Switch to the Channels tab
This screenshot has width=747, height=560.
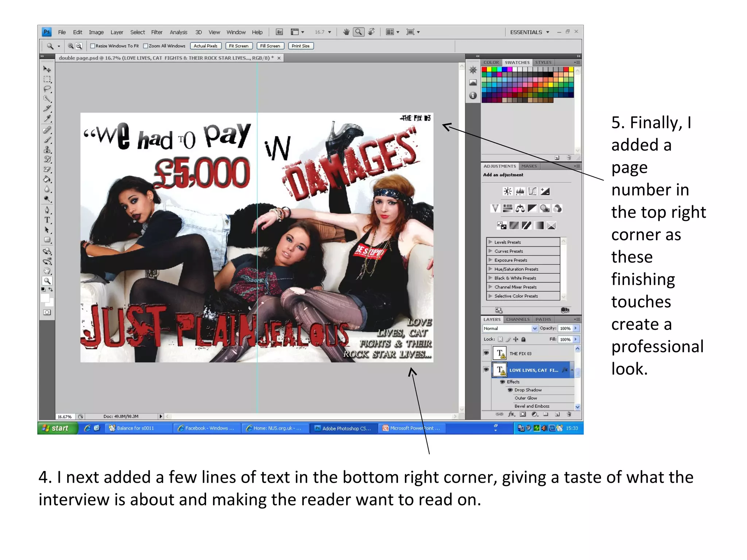pyautogui.click(x=518, y=319)
